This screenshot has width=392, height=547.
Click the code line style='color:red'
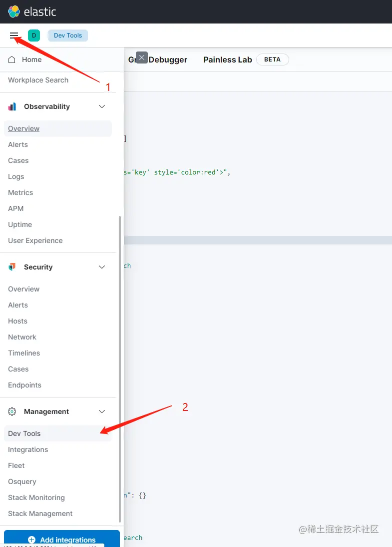click(177, 172)
